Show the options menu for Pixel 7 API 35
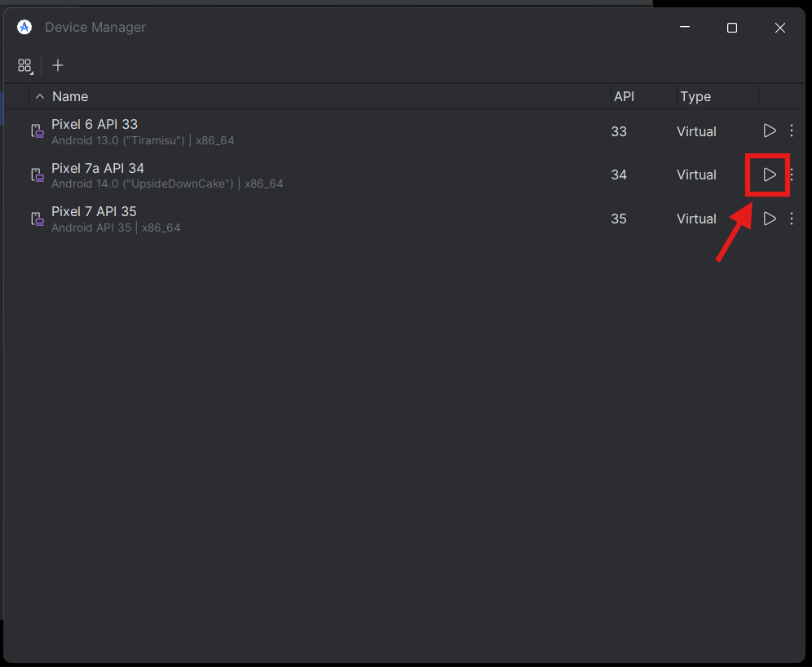The height and width of the screenshot is (667, 812). [x=792, y=219]
